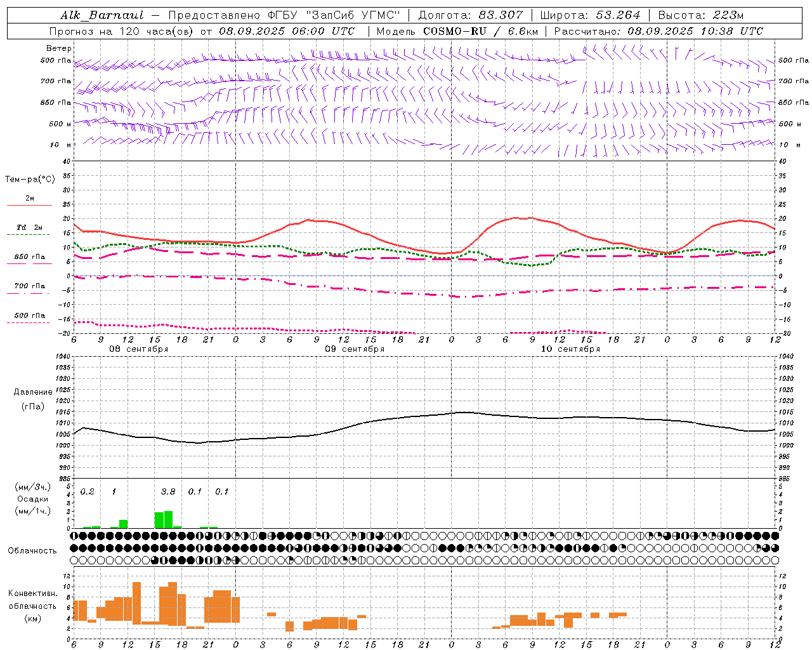Screen dimensions: 812x650
Task: Click the '3.8' precipitation total value
Action: click(168, 492)
